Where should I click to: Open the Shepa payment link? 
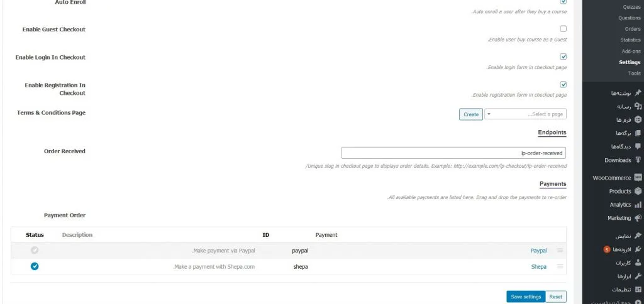539,267
